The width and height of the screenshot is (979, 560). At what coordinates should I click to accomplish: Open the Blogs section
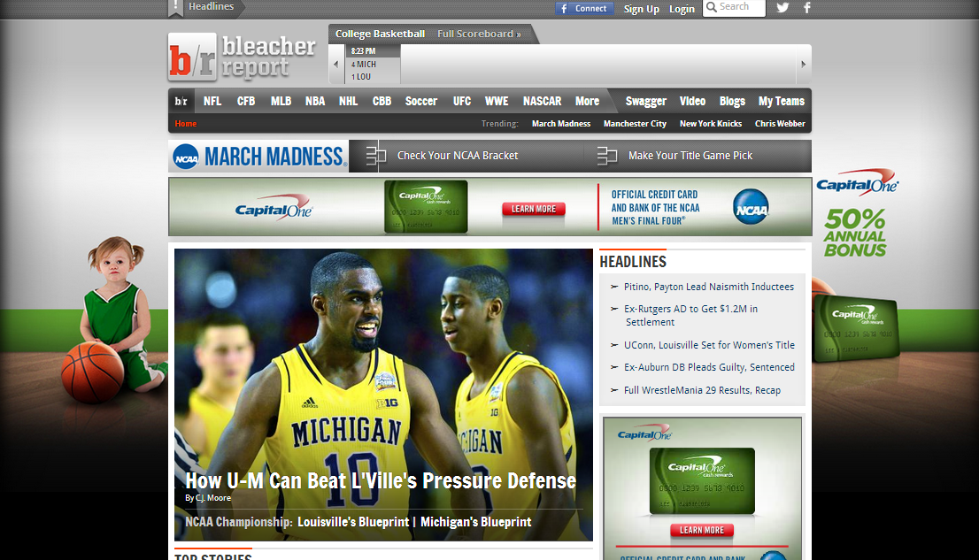pos(732,101)
